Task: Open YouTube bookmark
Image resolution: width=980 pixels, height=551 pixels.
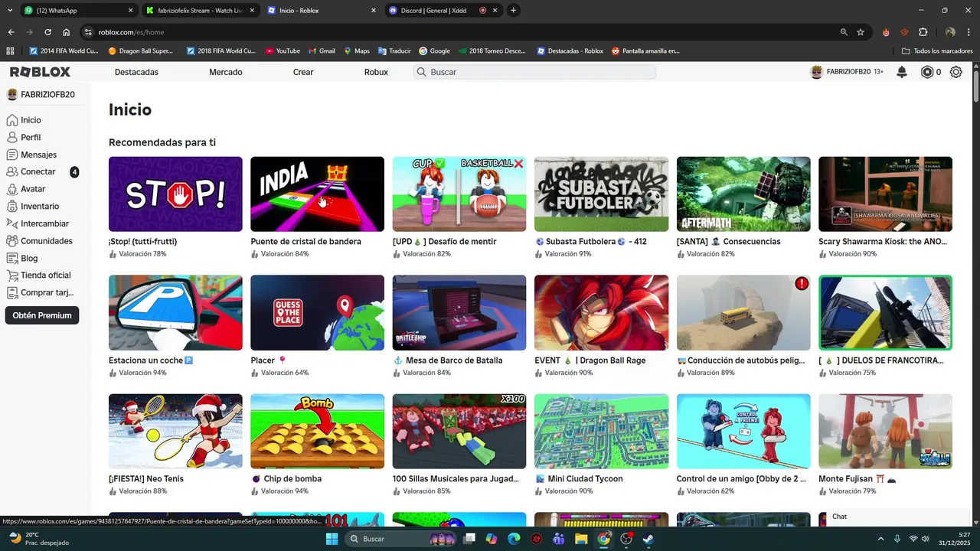Action: pyautogui.click(x=283, y=51)
